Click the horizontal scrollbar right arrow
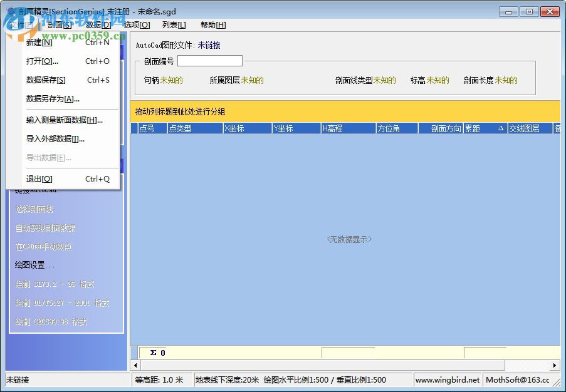Screen dimensions: 566x392 (x=555, y=365)
